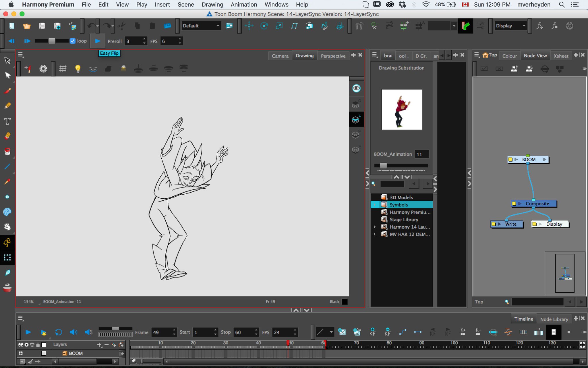The width and height of the screenshot is (588, 368).
Task: Click the Save scene icon
Action: pyautogui.click(x=42, y=26)
